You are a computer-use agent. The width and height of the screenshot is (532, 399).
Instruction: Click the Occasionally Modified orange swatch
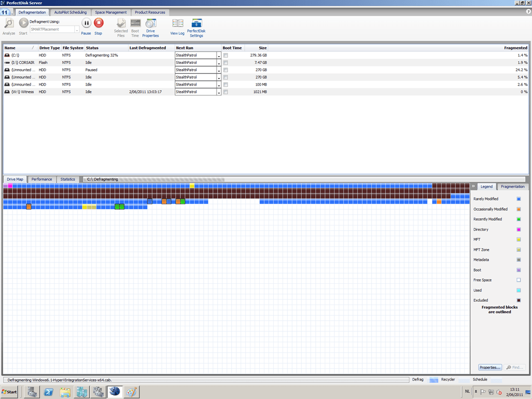pos(518,209)
